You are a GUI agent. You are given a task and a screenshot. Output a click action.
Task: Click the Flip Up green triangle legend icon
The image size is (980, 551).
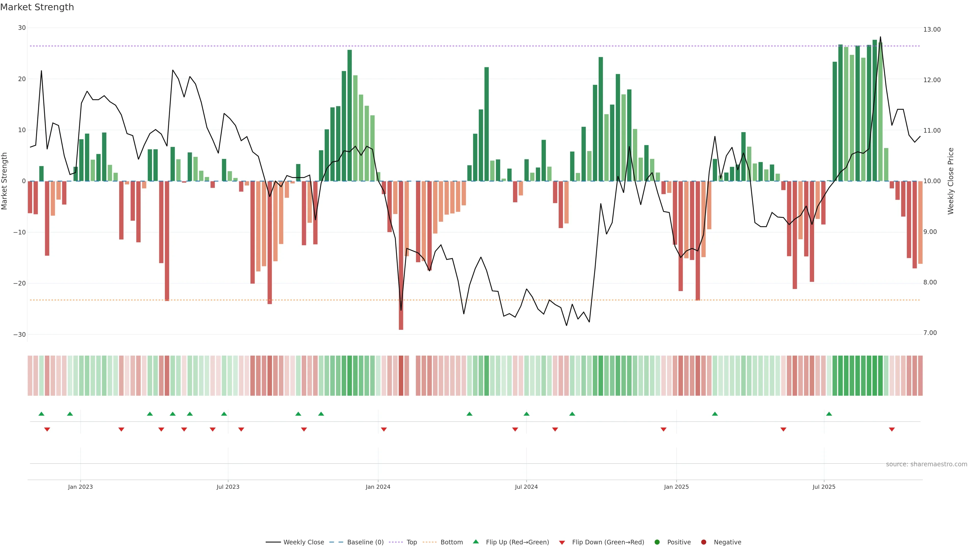475,542
